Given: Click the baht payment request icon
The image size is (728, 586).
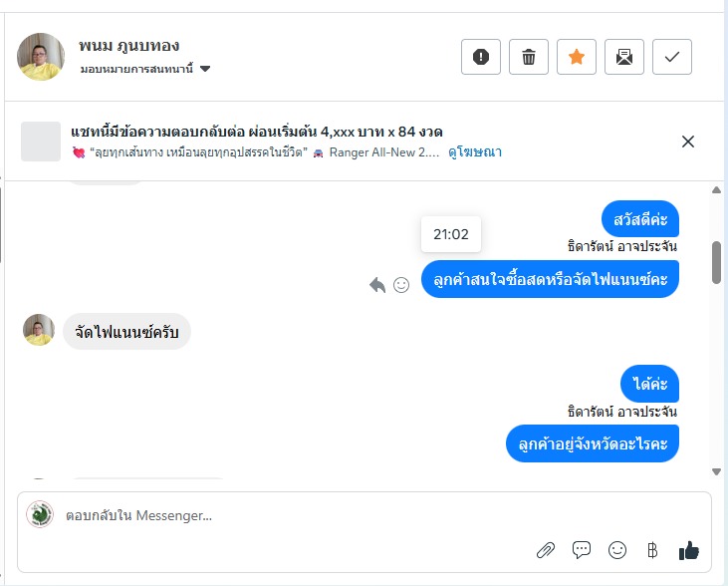Looking at the screenshot, I should [x=652, y=549].
